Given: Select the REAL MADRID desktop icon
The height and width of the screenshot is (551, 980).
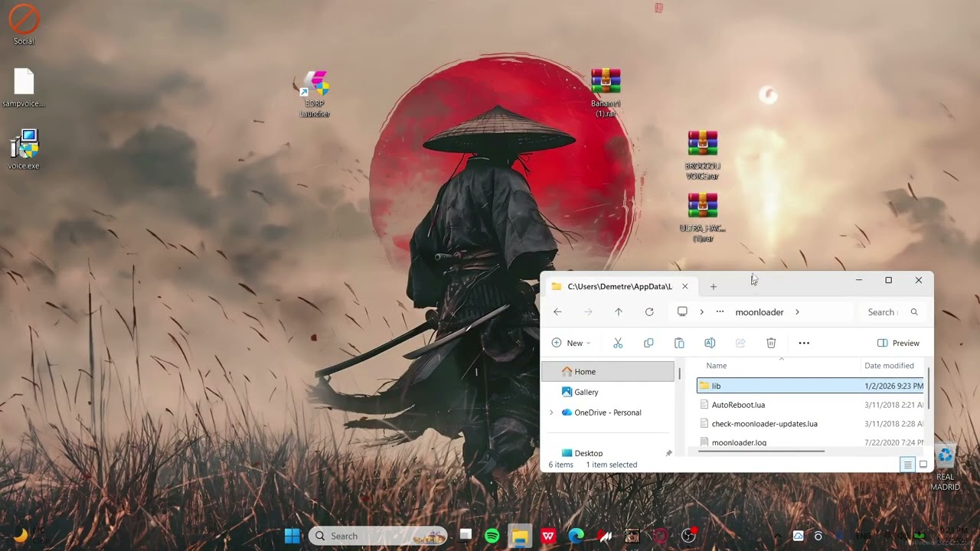Looking at the screenshot, I should pyautogui.click(x=945, y=468).
